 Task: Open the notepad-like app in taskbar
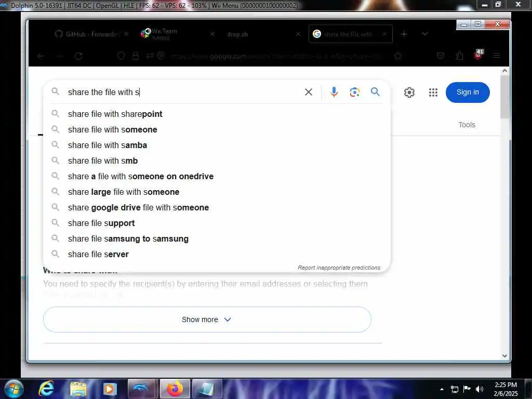pos(207,389)
